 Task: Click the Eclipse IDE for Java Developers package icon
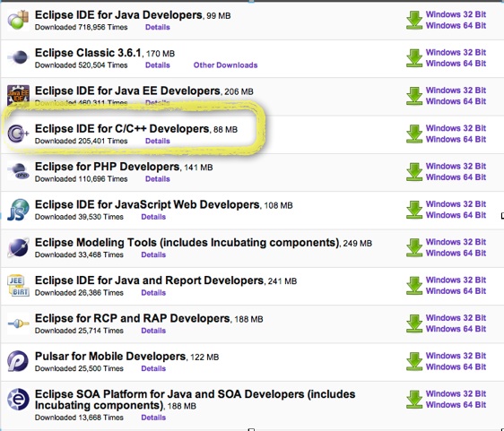(x=18, y=20)
